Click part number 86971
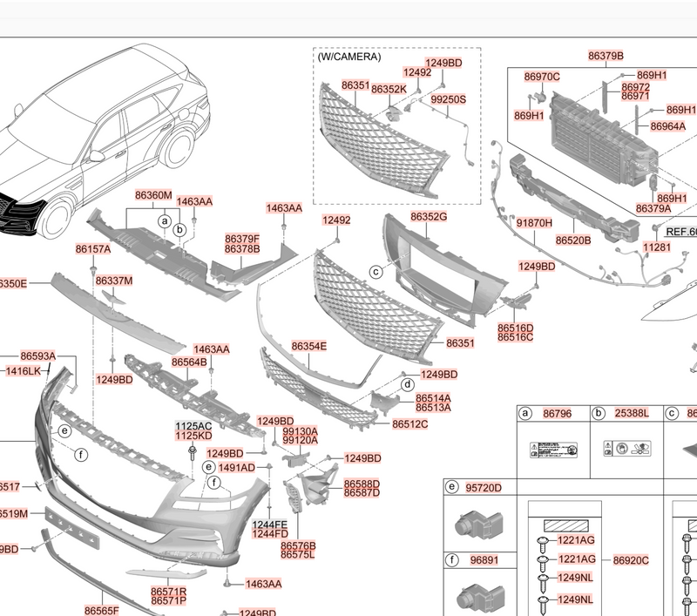 point(636,96)
